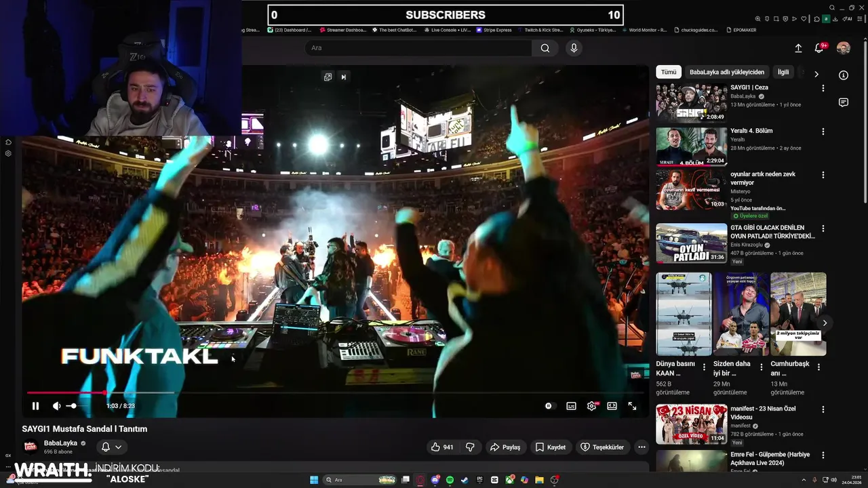
Task: Start voice search with microphone icon
Action: pos(574,48)
